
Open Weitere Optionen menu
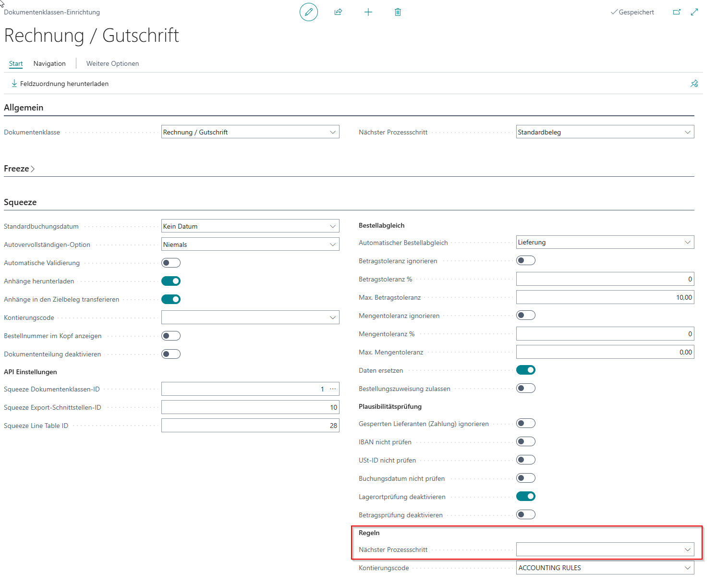click(x=112, y=63)
